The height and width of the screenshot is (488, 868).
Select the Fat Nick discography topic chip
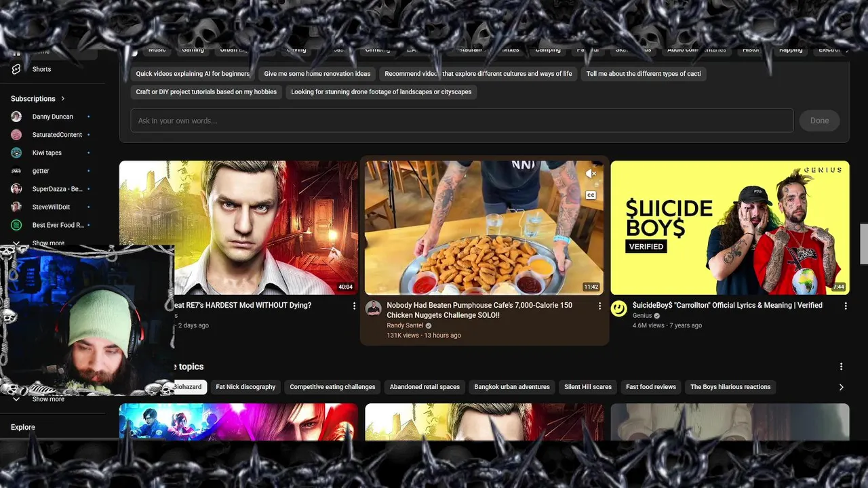pos(245,387)
